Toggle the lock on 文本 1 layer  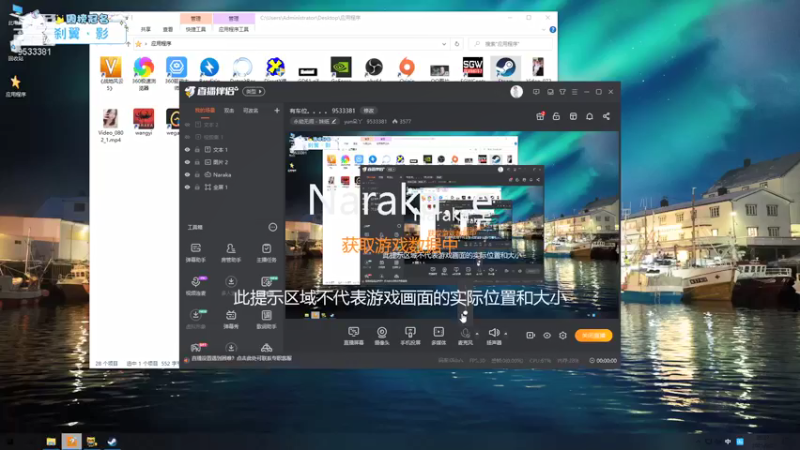(x=197, y=149)
